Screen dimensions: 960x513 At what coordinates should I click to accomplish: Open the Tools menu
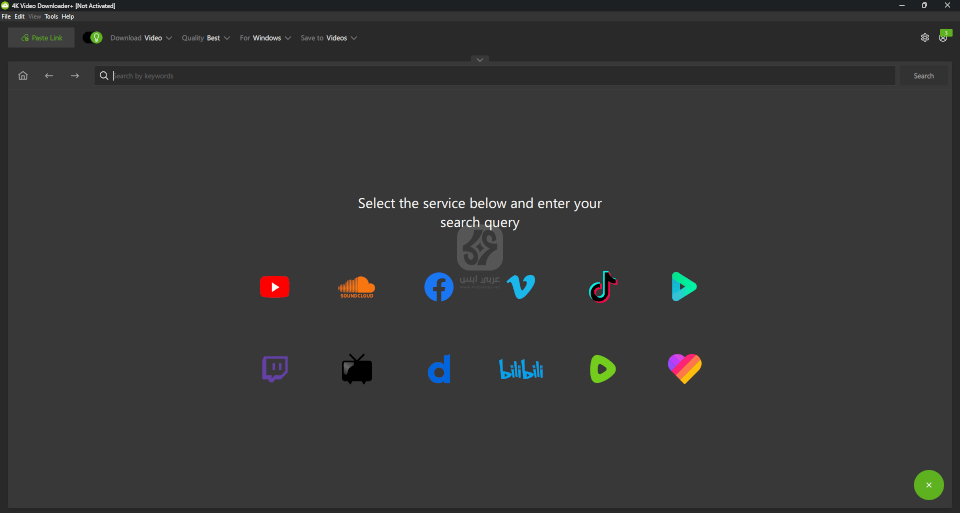51,17
